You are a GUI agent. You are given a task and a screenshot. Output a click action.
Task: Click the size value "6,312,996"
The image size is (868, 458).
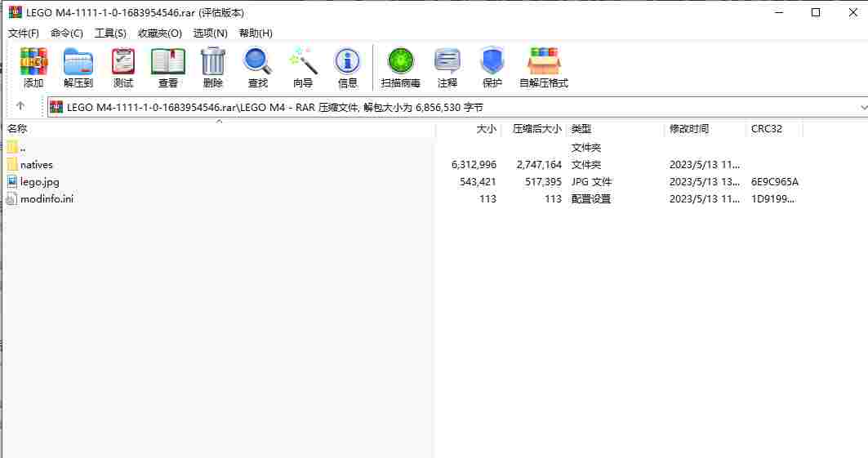pyautogui.click(x=474, y=165)
